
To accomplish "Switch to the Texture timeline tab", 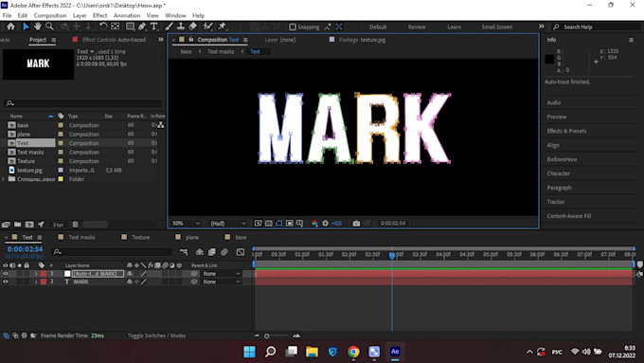I will pos(140,237).
